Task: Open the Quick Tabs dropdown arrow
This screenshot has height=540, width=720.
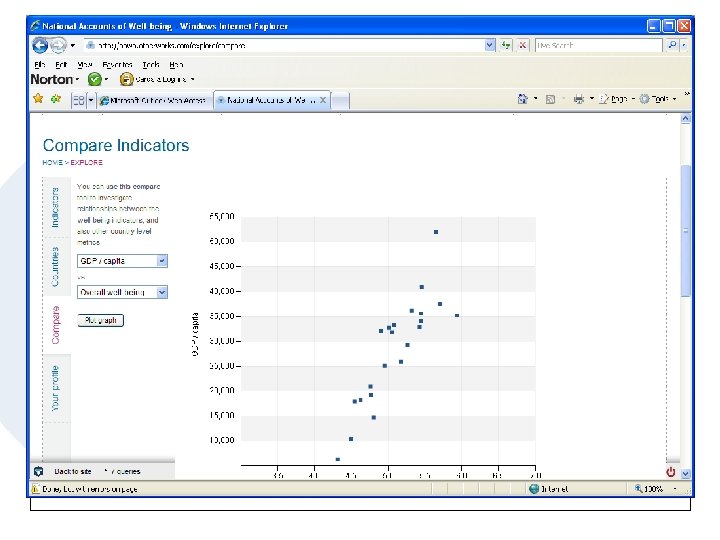Action: pos(91,100)
